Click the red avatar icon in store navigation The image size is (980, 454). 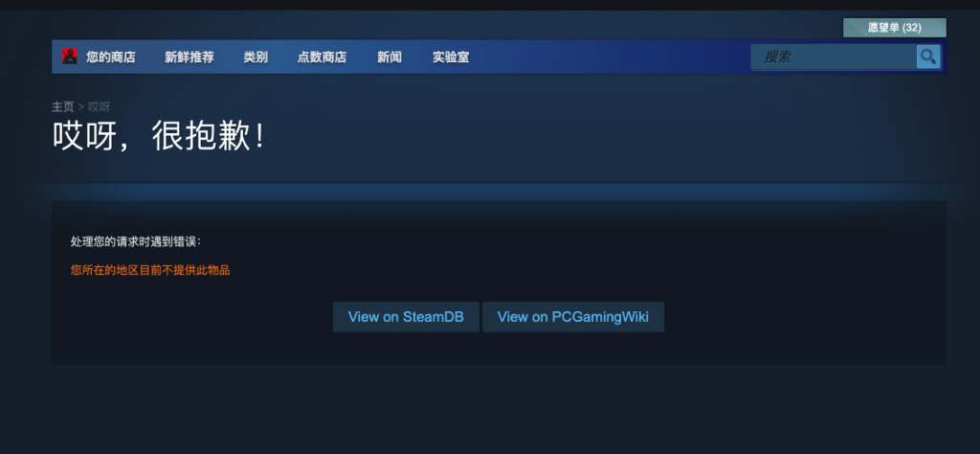click(x=69, y=57)
